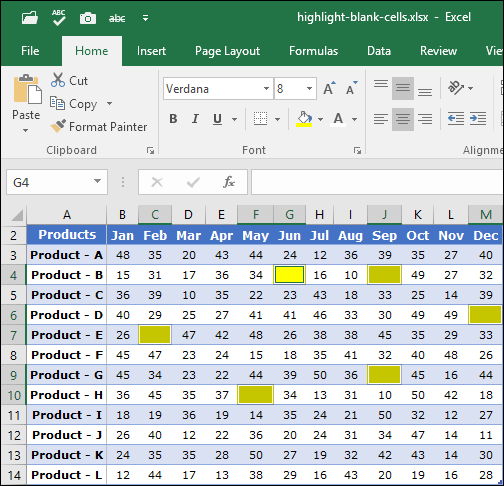504x486 pixels.
Task: Open the Page Layout tab
Action: (x=227, y=51)
